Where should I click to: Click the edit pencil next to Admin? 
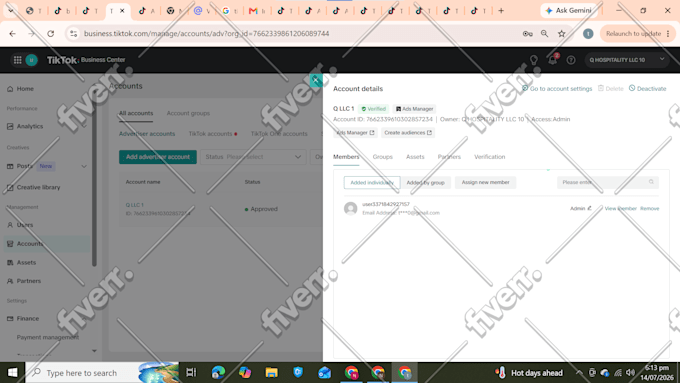589,208
